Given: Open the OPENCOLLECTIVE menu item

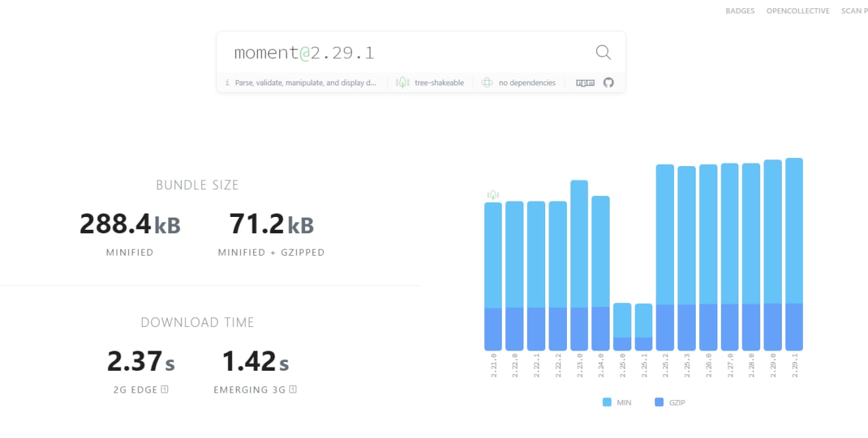Looking at the screenshot, I should click(797, 11).
